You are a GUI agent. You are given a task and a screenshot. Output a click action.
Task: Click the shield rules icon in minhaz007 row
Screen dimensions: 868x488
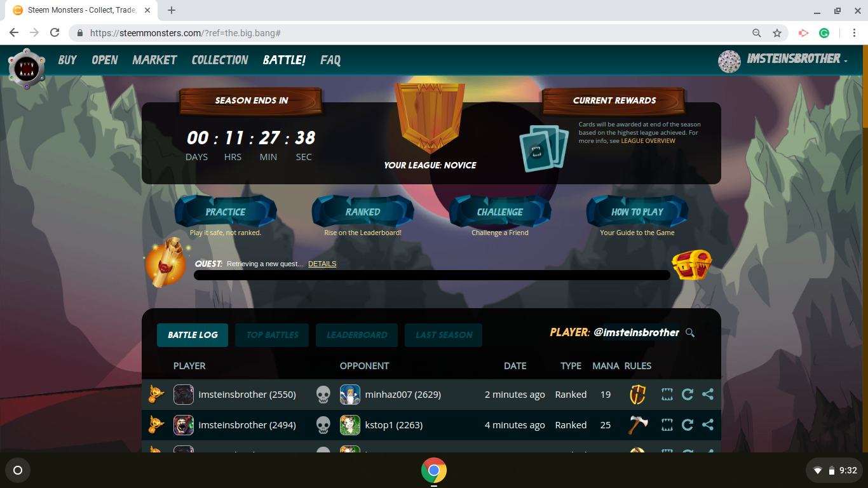point(638,395)
